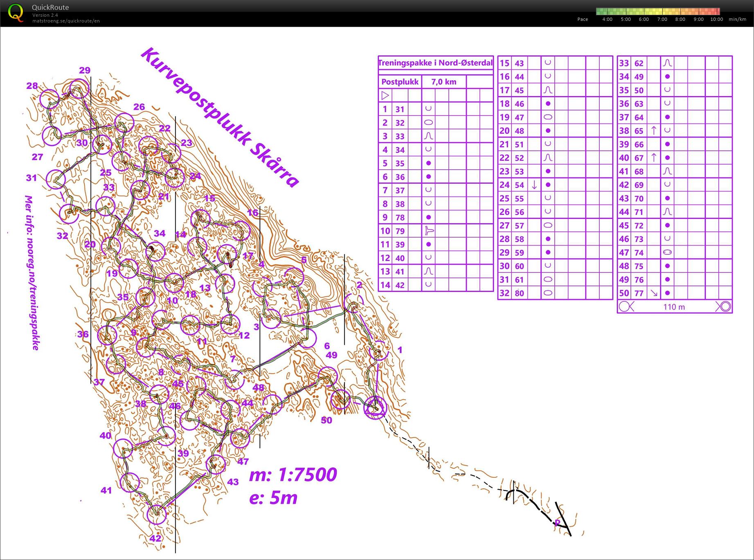Click the feature symbol for control 10, code 79

(429, 231)
